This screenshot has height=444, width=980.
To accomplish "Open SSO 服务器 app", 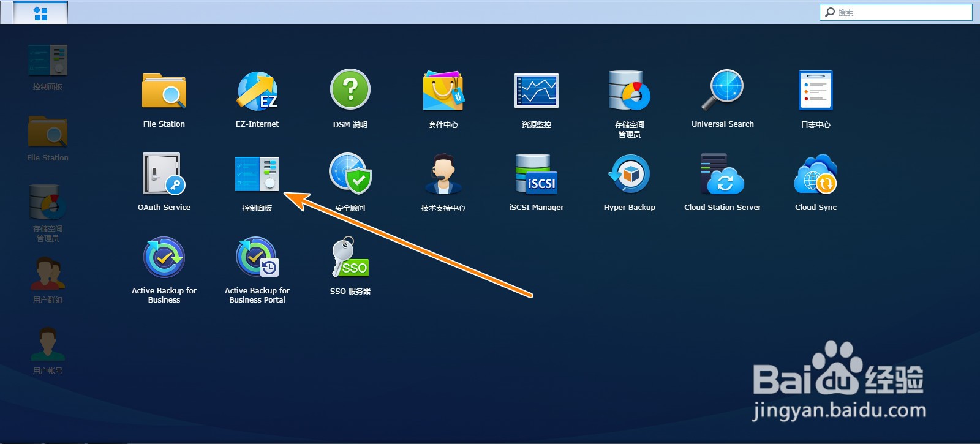I will click(x=350, y=257).
